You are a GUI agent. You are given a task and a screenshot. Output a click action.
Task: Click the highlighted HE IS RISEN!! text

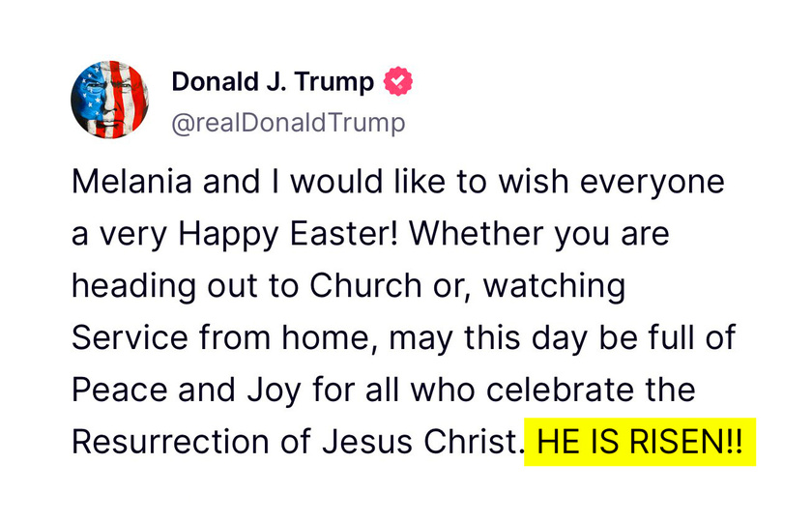640,442
